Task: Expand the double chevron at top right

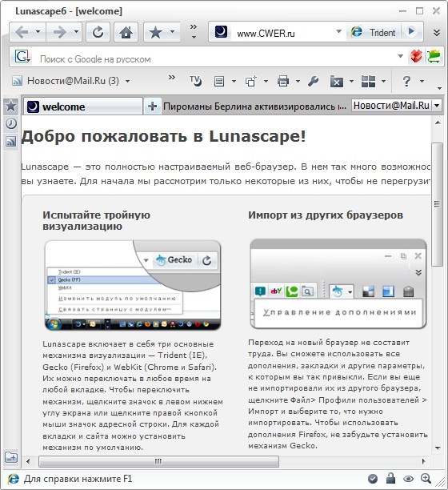Action: (x=437, y=32)
